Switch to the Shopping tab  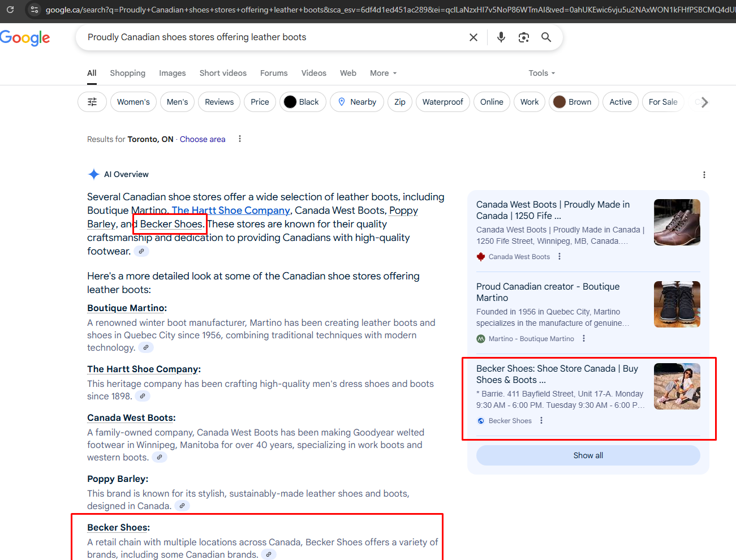pos(127,73)
